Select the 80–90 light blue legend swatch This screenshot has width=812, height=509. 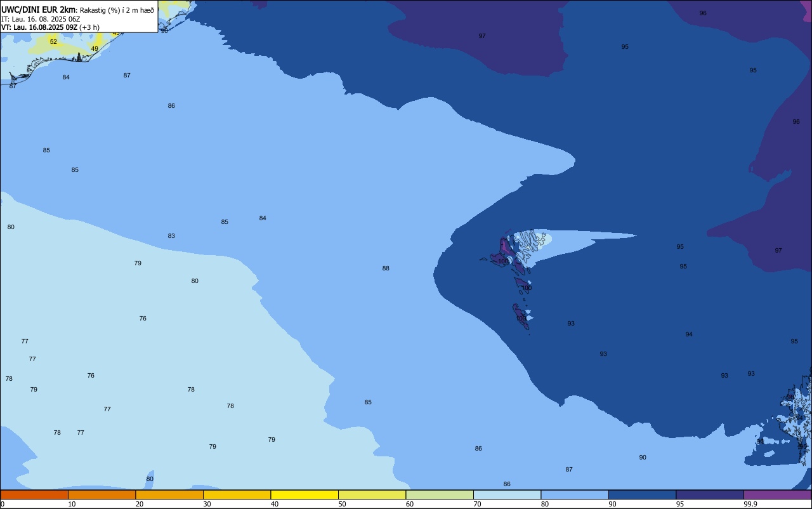pos(575,494)
